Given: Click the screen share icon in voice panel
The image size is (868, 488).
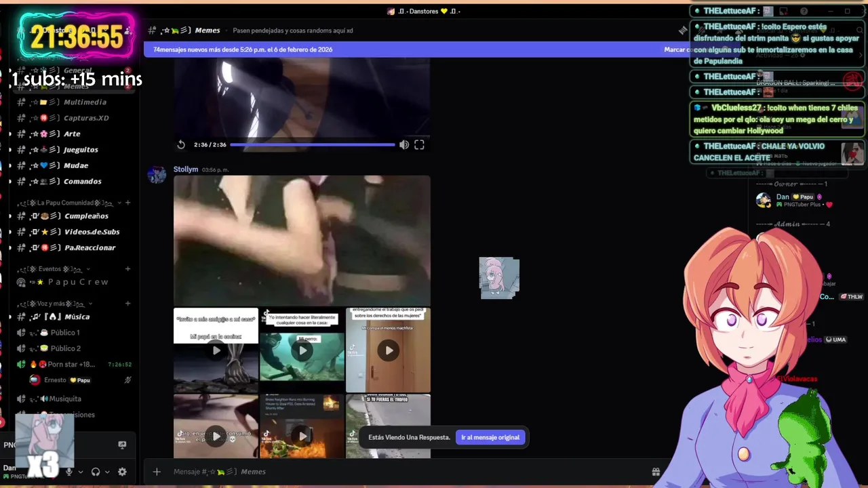Looking at the screenshot, I should [x=122, y=445].
